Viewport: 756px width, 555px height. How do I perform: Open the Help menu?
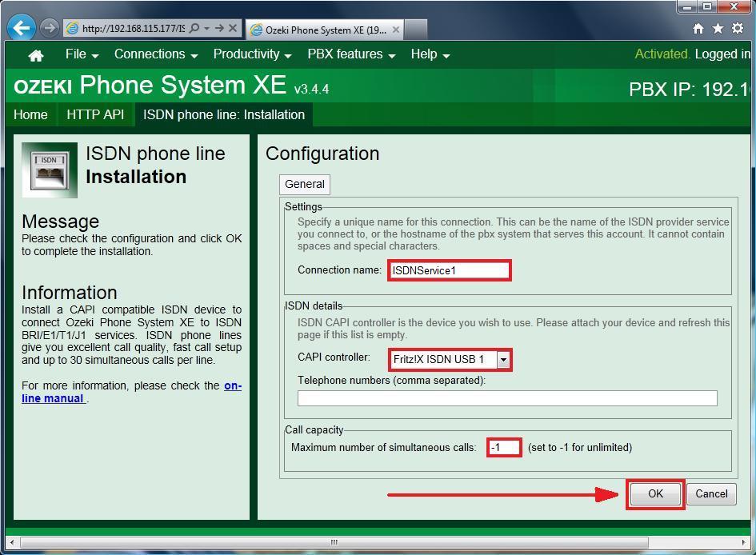[430, 54]
